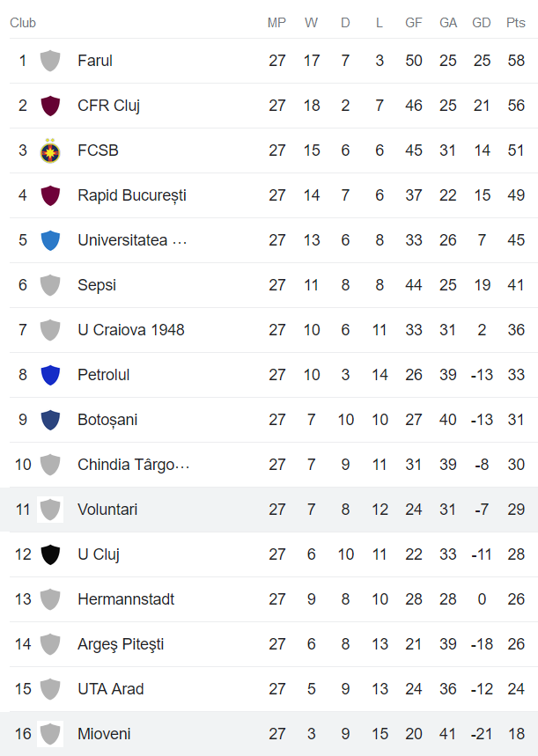
Task: Sort by the Pts column header
Action: [x=515, y=23]
